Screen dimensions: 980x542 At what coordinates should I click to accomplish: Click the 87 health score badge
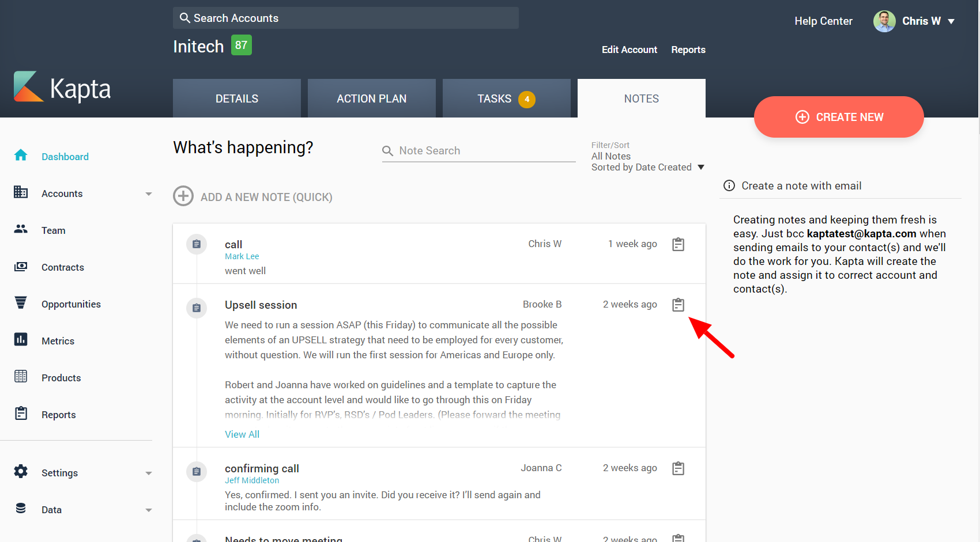pos(242,45)
